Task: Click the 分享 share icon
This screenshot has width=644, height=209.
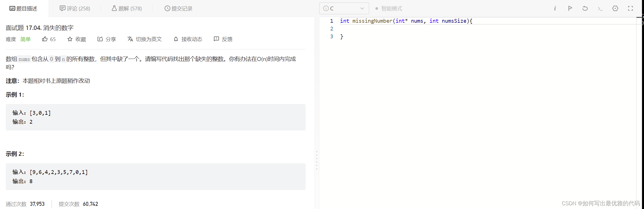Action: click(100, 39)
